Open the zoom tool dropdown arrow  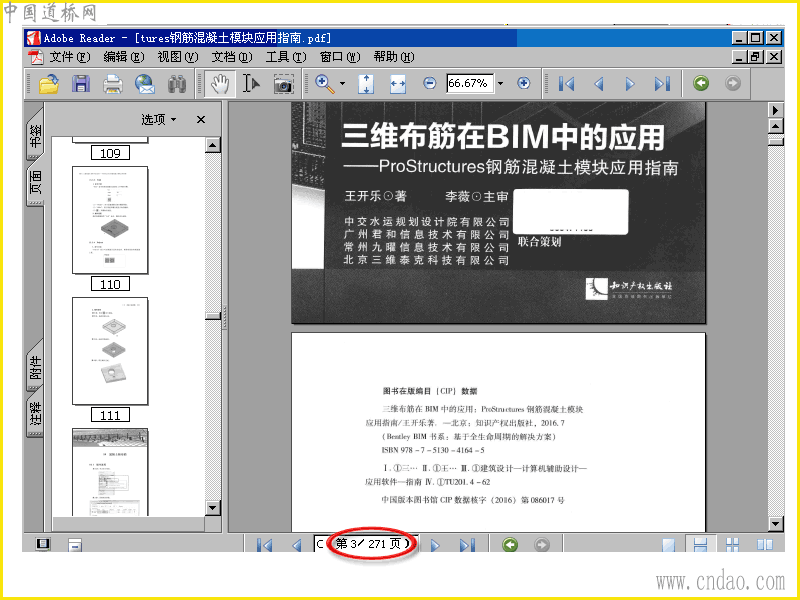342,83
